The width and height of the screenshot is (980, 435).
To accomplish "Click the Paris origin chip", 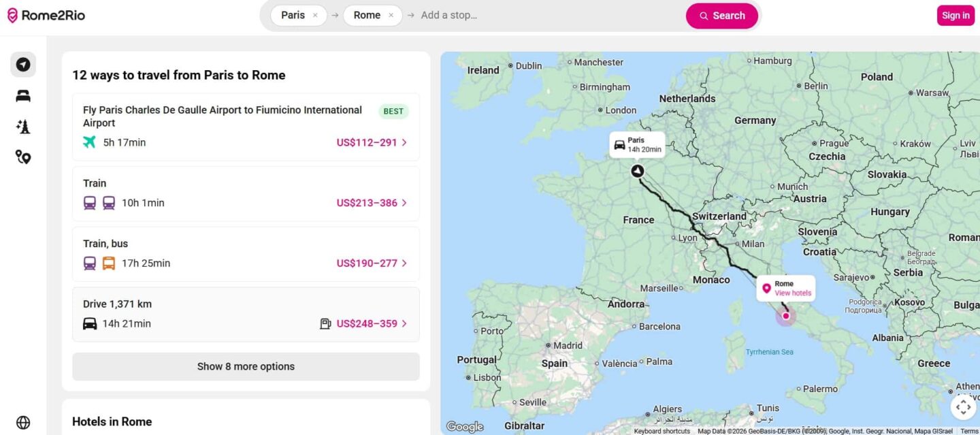I will (x=299, y=15).
